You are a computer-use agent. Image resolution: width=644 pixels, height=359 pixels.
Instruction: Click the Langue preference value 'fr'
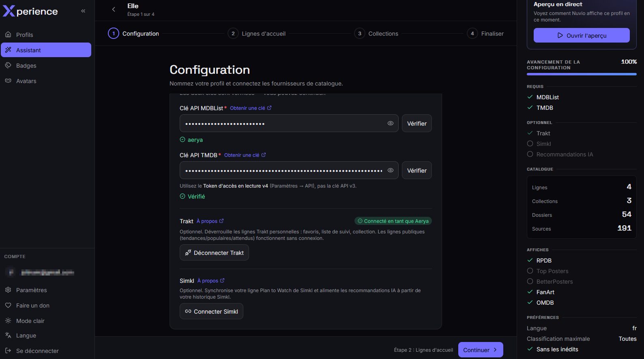point(634,328)
